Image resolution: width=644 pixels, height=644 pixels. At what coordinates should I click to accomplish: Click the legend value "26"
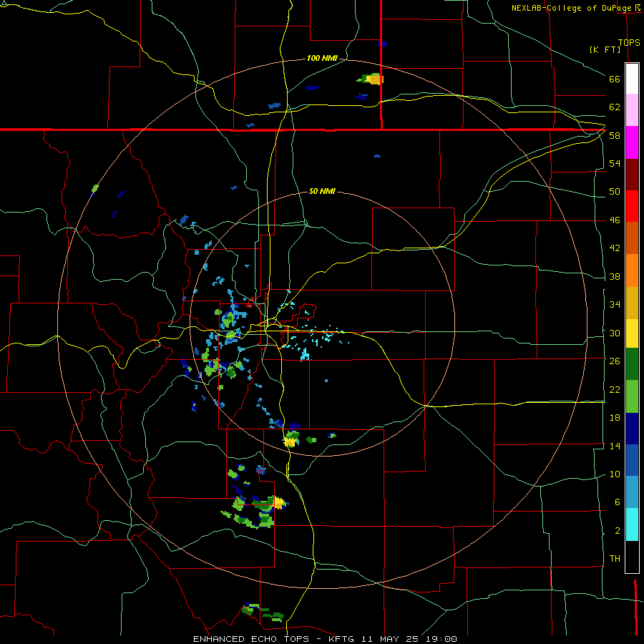615,361
